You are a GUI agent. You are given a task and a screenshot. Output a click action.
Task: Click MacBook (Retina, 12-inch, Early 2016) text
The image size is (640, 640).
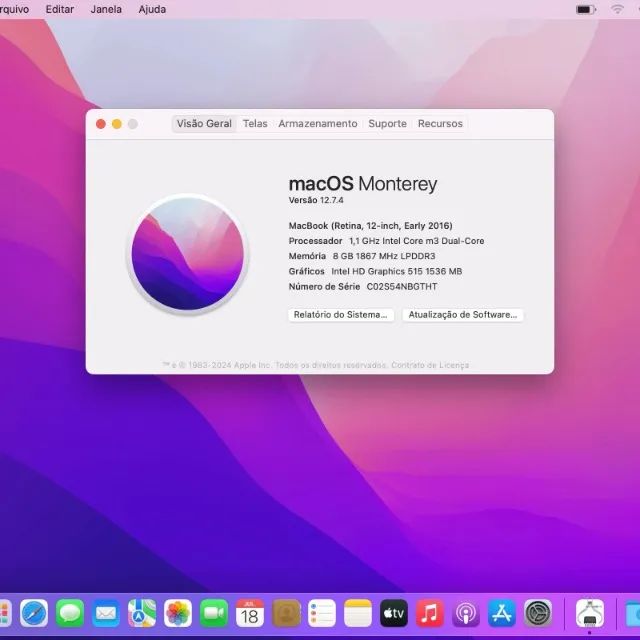coord(371,226)
